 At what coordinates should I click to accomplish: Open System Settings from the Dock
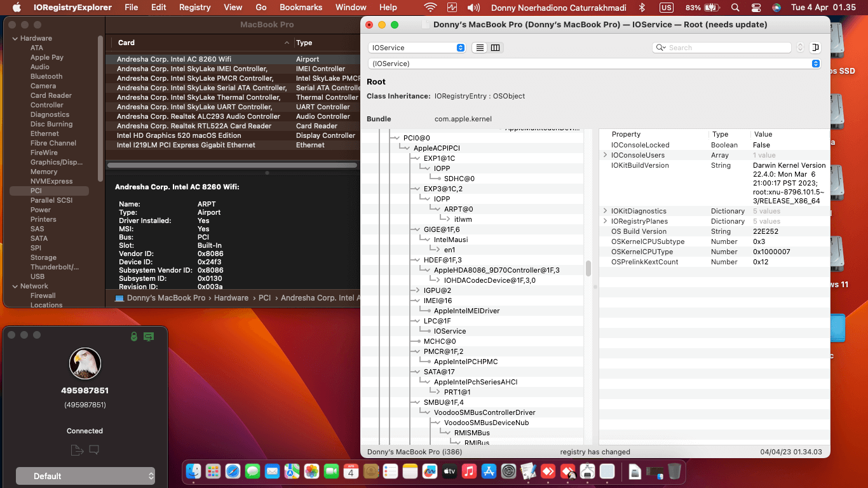(508, 471)
